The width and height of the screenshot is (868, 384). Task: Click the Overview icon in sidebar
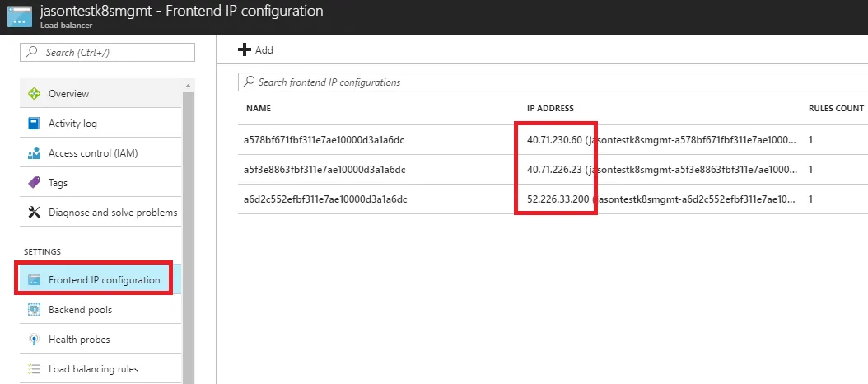[x=35, y=94]
